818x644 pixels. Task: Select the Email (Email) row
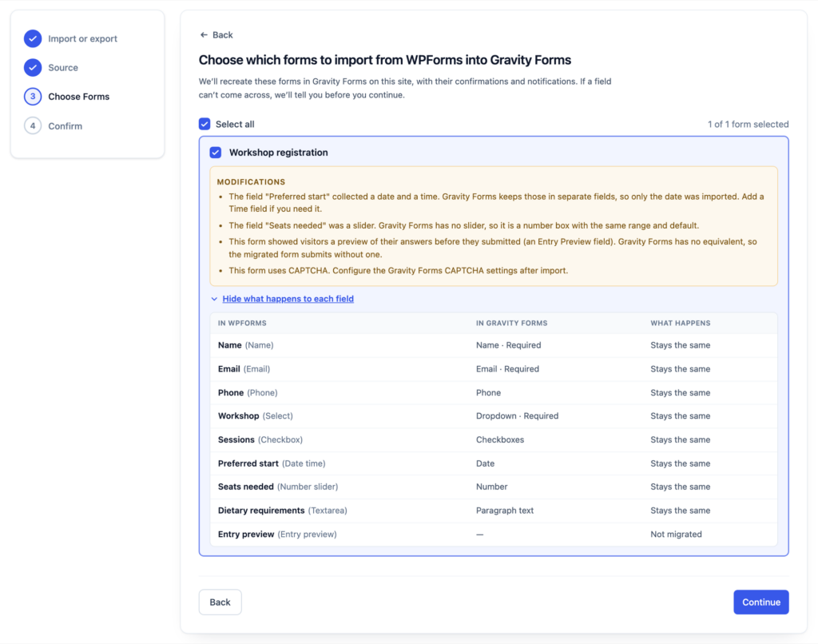pos(494,369)
